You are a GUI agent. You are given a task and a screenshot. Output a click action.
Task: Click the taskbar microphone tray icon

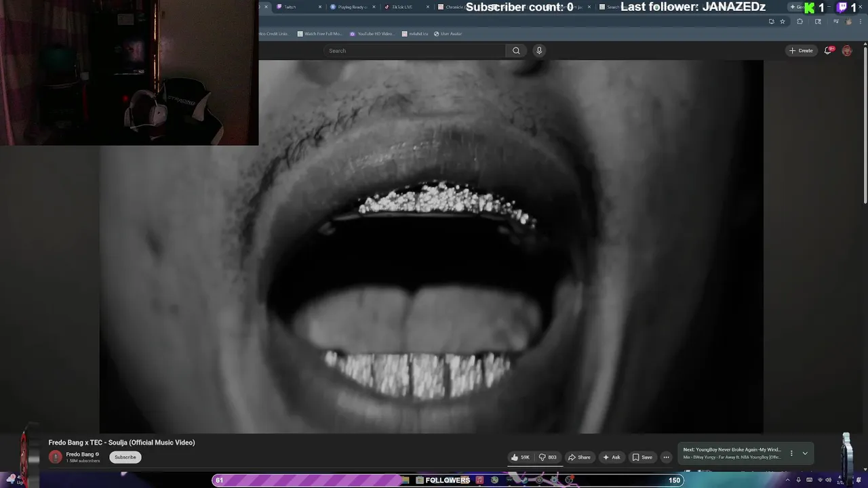(799, 480)
